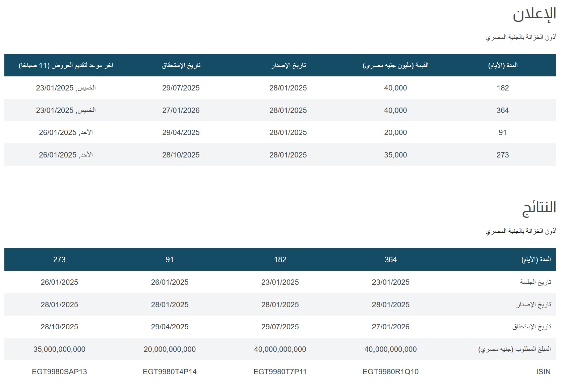Select the 182 duration cell in announcement table

[x=503, y=88]
